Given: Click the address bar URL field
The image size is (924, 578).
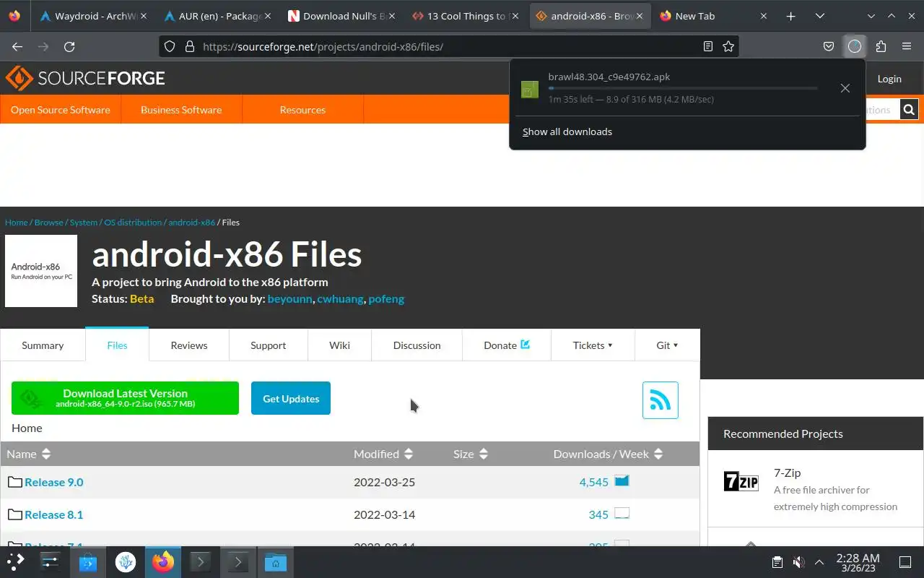Looking at the screenshot, I should [x=448, y=46].
